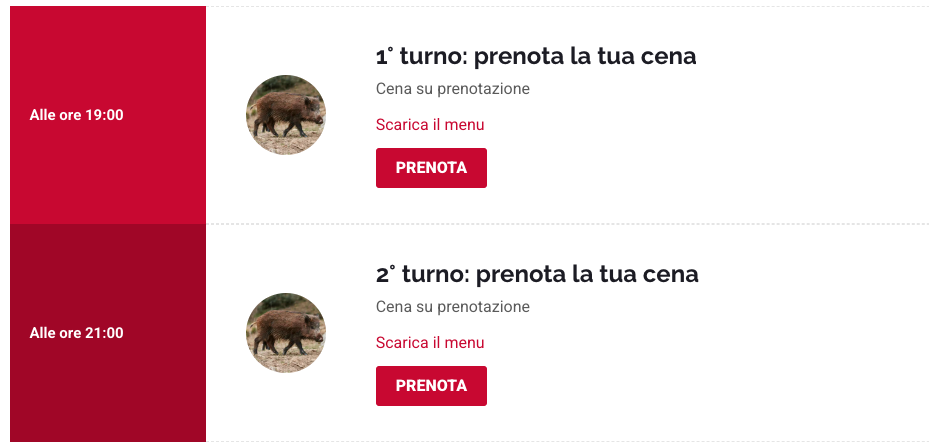
Task: Click the 'Alle ore 21:00' time label
Action: click(77, 333)
